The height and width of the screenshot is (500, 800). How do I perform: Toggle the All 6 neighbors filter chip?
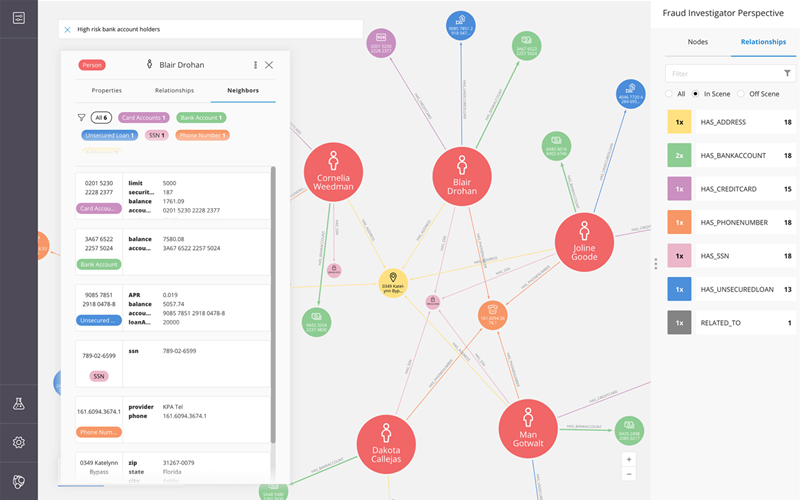(x=101, y=117)
